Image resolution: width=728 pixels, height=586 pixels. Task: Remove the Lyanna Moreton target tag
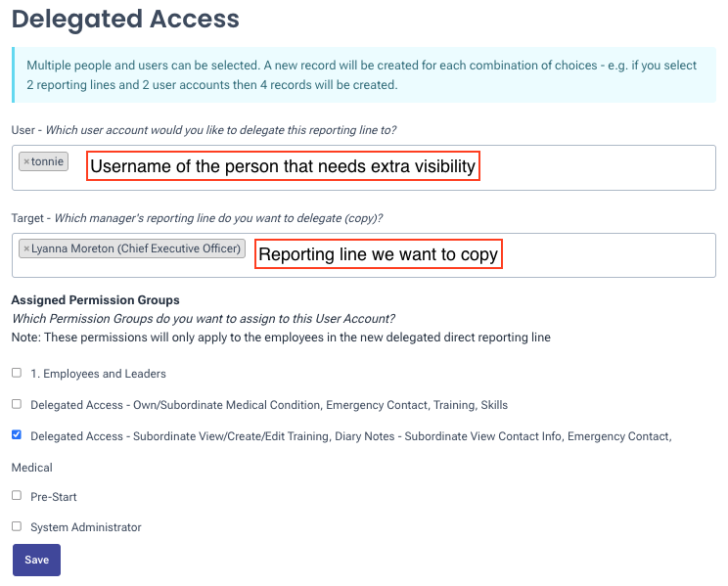click(26, 248)
